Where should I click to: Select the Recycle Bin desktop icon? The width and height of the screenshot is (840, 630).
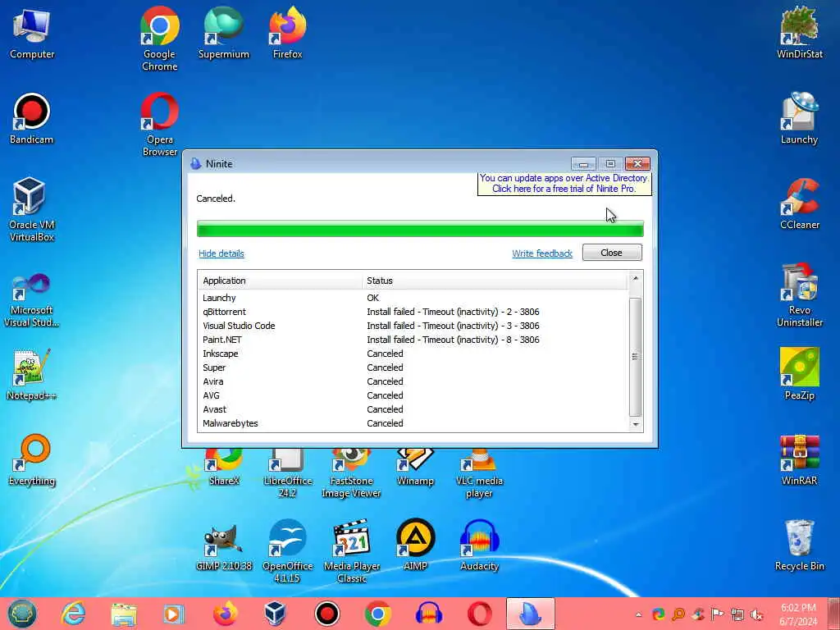click(x=799, y=546)
